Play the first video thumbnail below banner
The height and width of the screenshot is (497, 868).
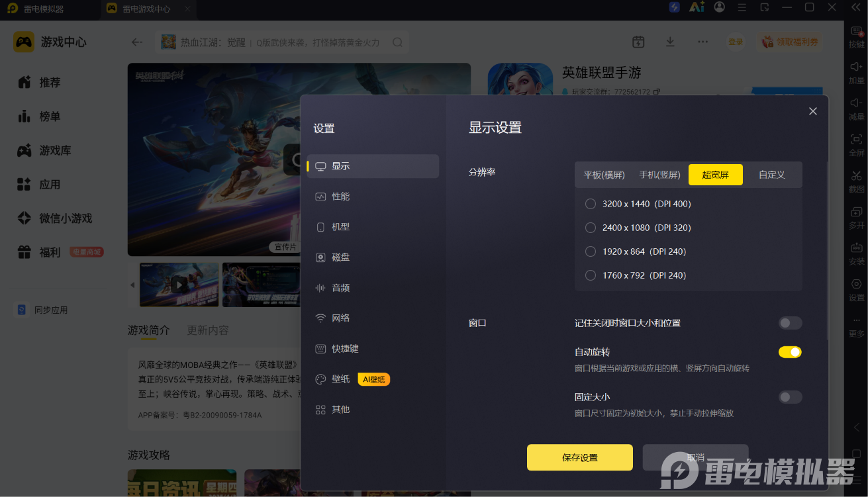coord(179,285)
